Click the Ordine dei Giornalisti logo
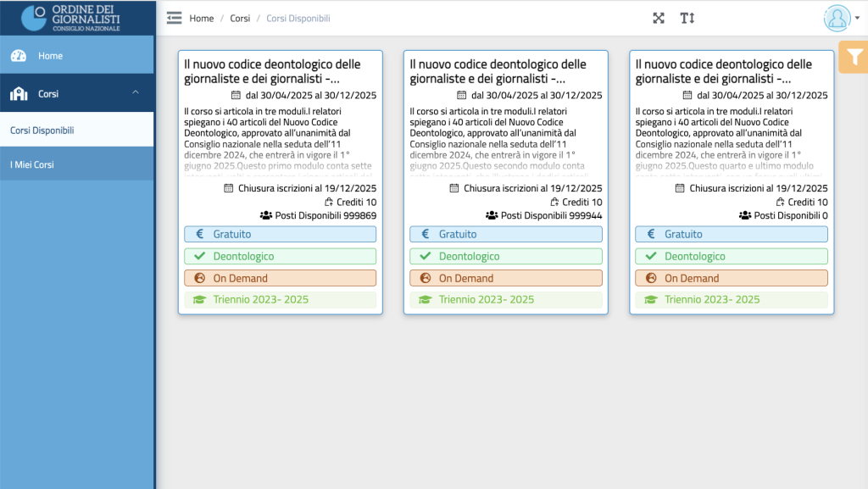 pyautogui.click(x=77, y=18)
